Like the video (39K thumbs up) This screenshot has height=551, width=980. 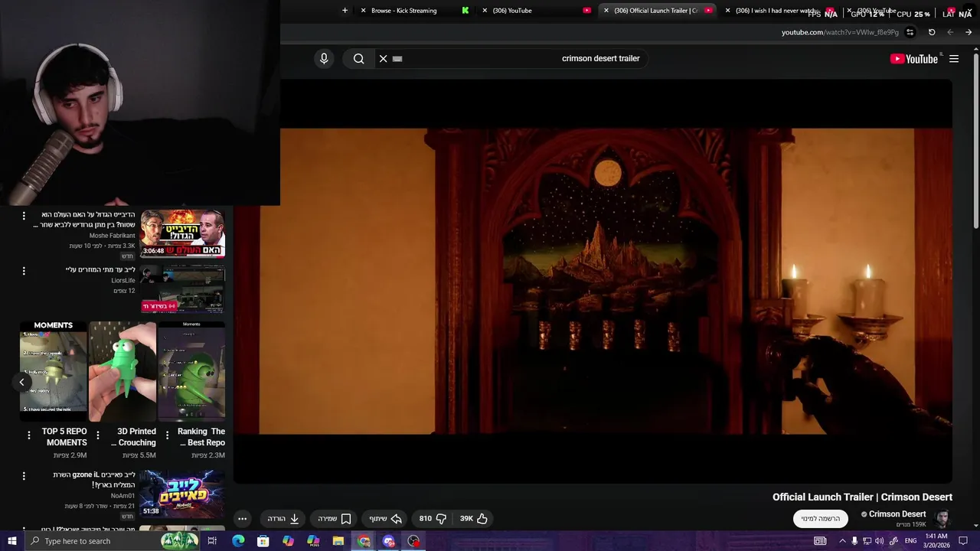473,518
